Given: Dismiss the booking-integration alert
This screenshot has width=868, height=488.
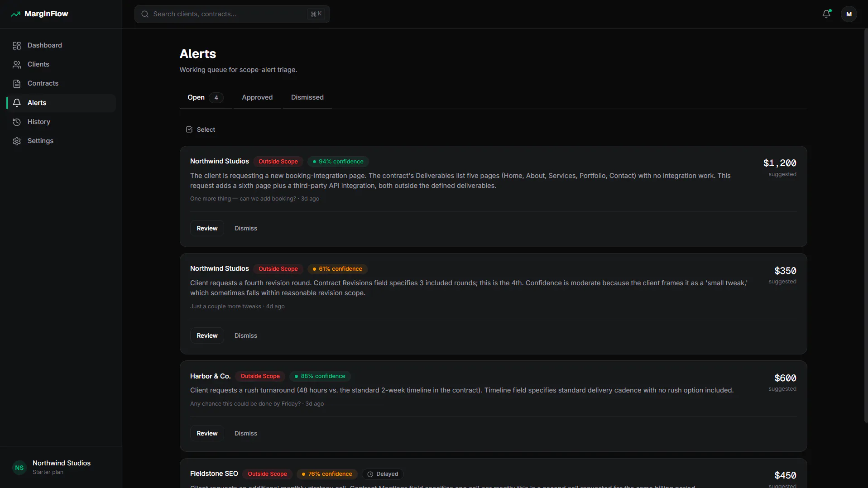Looking at the screenshot, I should coord(246,228).
